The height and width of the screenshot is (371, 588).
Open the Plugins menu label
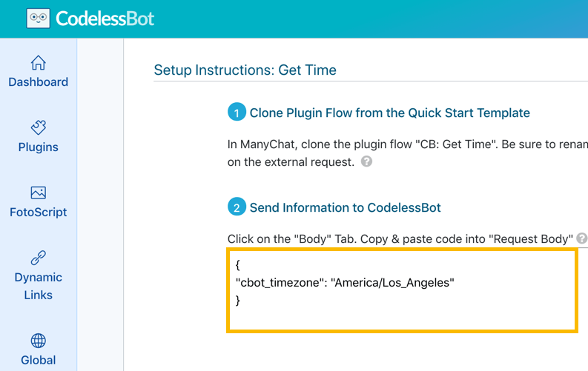tap(39, 147)
